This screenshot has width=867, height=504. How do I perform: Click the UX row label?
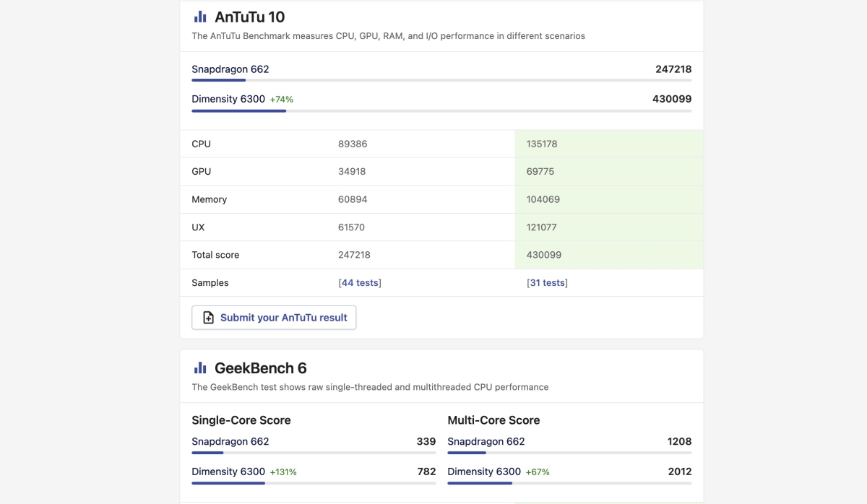(198, 227)
